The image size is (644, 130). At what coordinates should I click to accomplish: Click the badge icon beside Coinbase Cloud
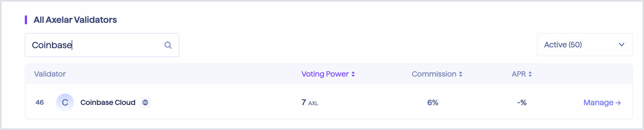[x=145, y=102]
